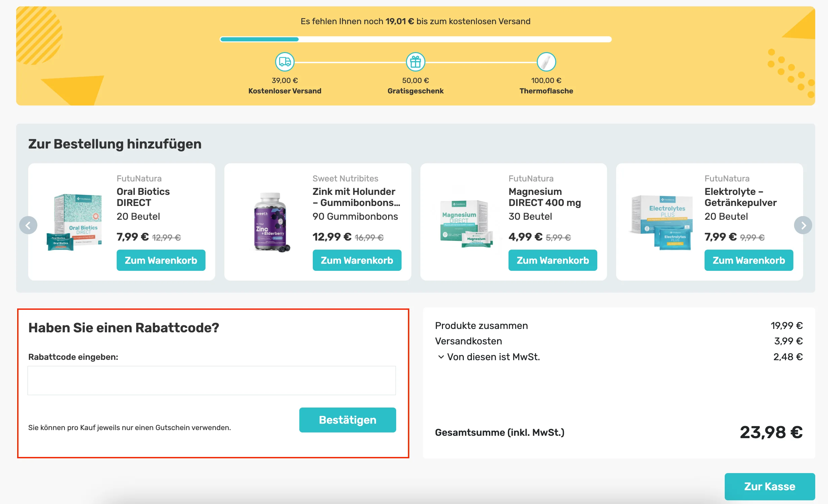Click the Thermoflasche bottle icon
The image size is (828, 504).
point(547,62)
